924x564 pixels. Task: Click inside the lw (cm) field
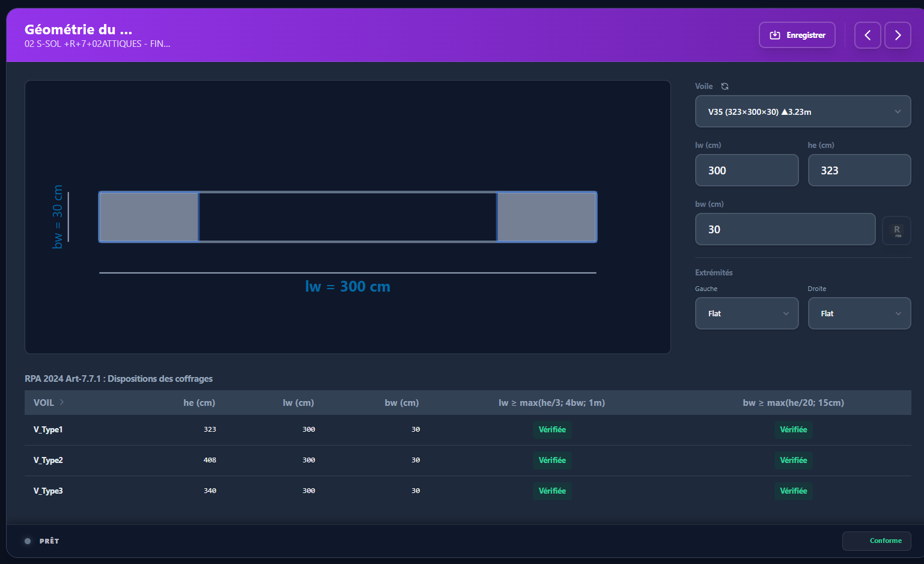tap(747, 170)
